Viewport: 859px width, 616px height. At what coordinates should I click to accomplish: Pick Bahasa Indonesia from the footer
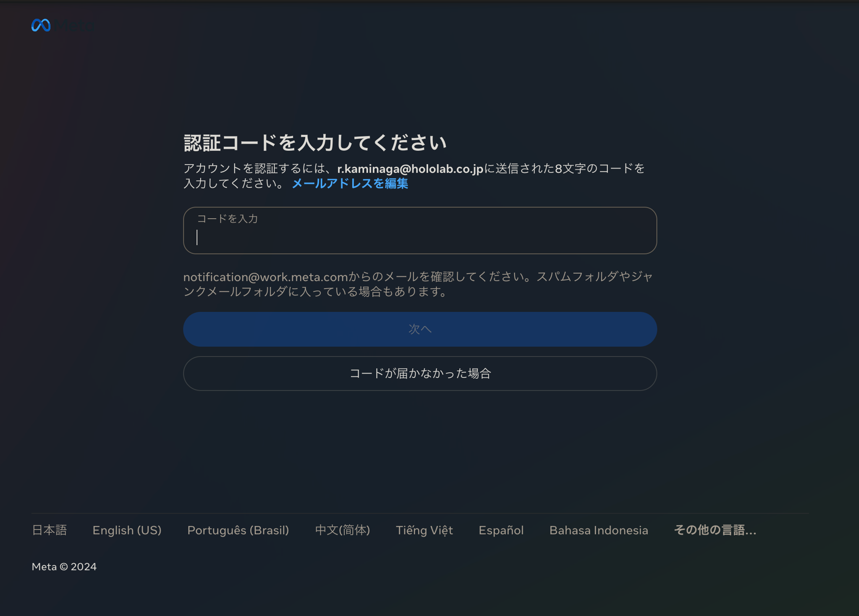pos(598,530)
